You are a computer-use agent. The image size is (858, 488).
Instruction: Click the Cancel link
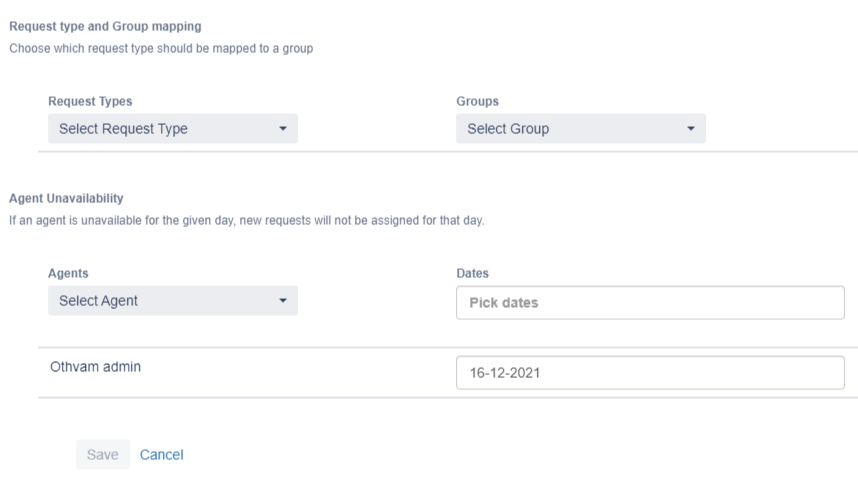[161, 454]
